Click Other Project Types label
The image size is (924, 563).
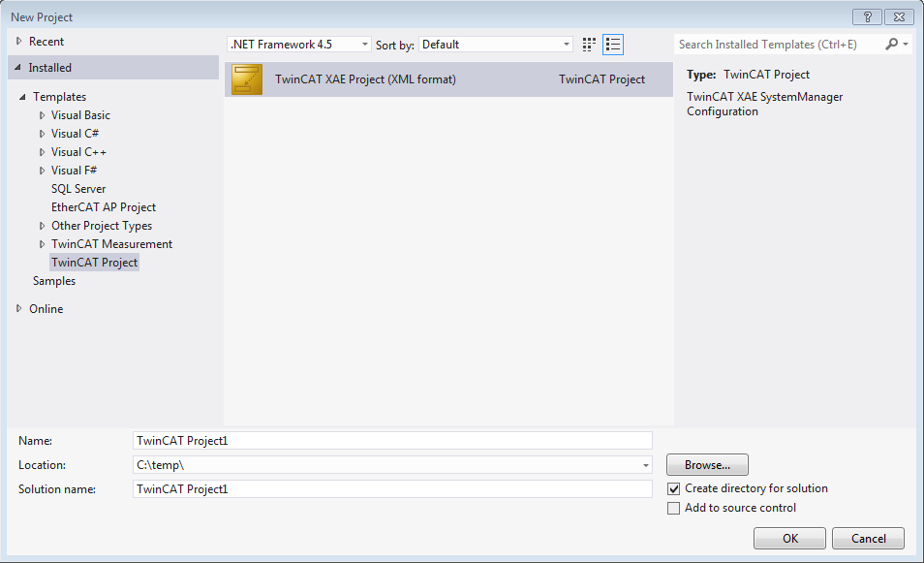[102, 225]
